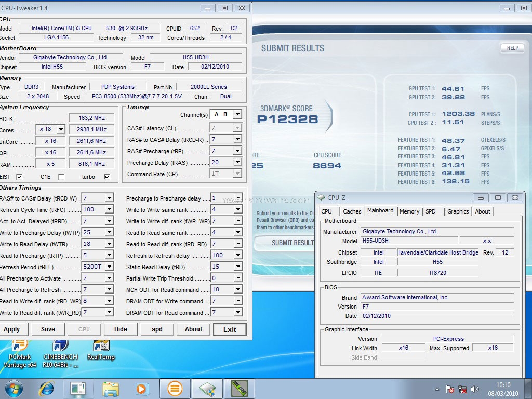
Task: Open the Windows Start menu orb
Action: [x=14, y=389]
